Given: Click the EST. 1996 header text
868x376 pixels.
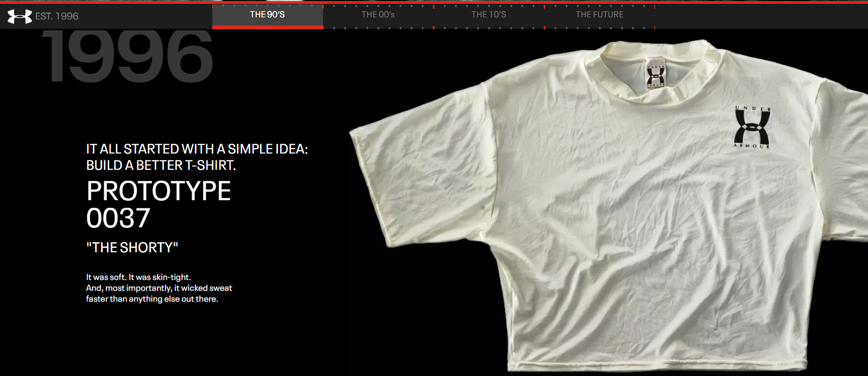Looking at the screenshot, I should point(57,16).
